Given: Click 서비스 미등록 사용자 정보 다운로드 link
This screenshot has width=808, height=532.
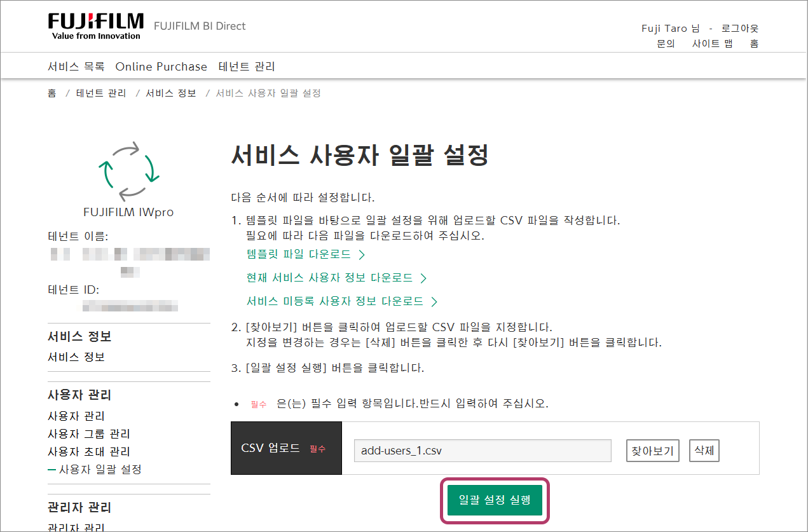Looking at the screenshot, I should [x=335, y=301].
